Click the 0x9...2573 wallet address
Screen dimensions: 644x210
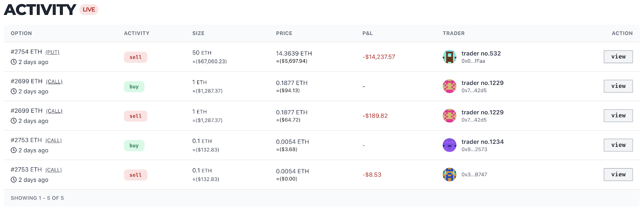pyautogui.click(x=474, y=149)
